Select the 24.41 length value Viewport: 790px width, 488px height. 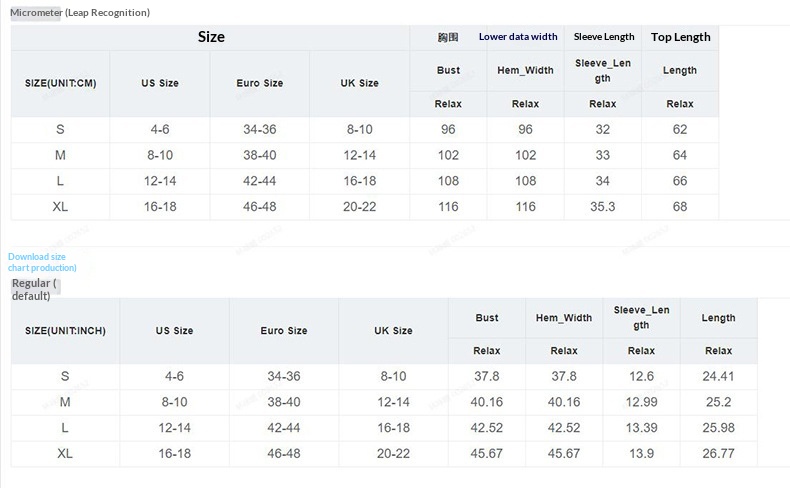pyautogui.click(x=718, y=376)
